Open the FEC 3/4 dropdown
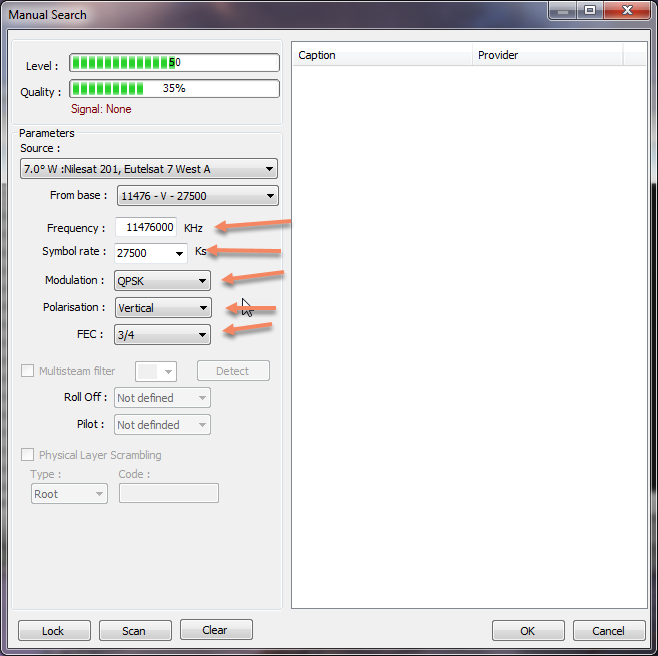The image size is (658, 656). tap(162, 335)
